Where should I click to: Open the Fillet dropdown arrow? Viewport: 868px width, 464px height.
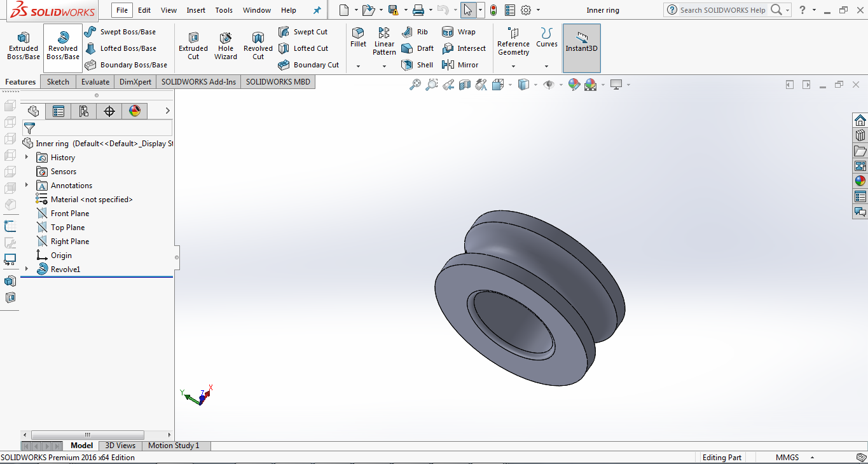(x=358, y=66)
